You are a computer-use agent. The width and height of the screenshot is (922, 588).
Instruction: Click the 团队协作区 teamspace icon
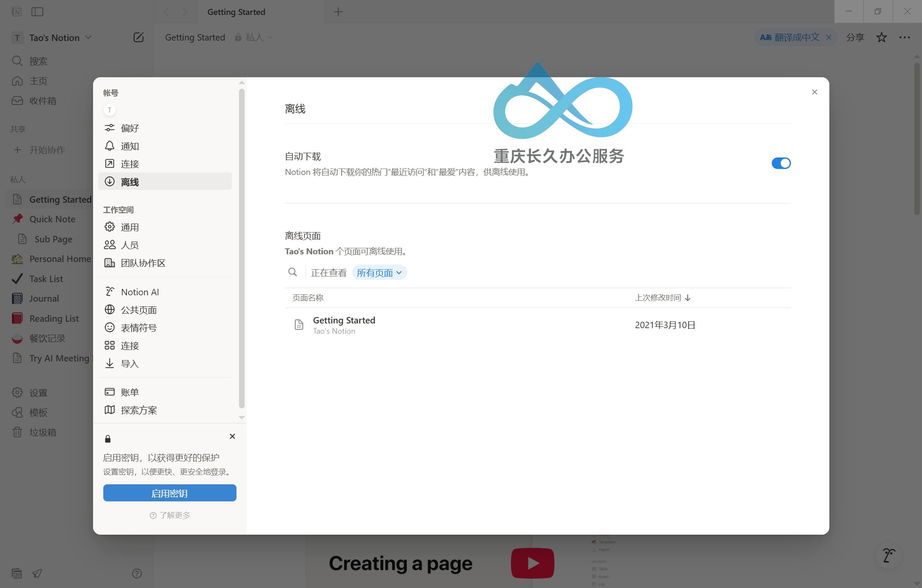tap(110, 263)
